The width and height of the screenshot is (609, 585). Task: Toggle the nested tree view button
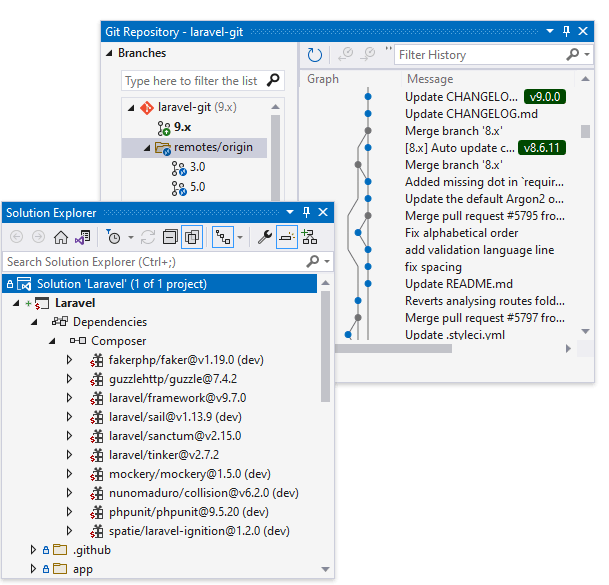click(223, 237)
